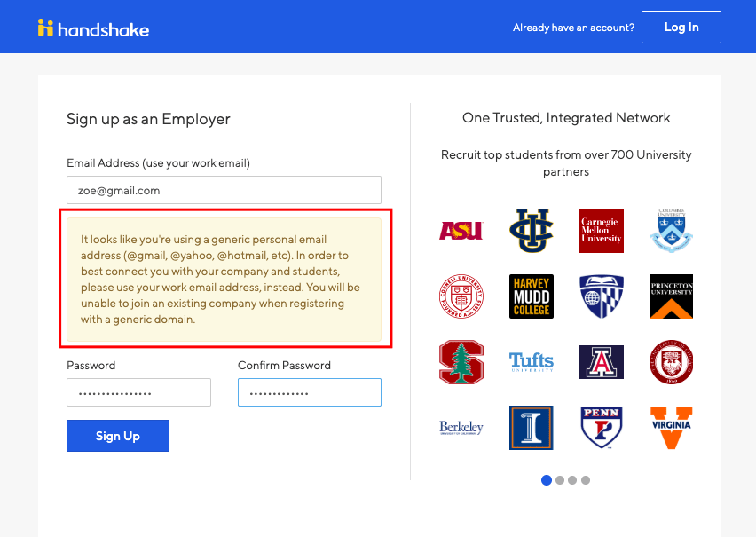Click the Columbia University crest

[x=671, y=230]
